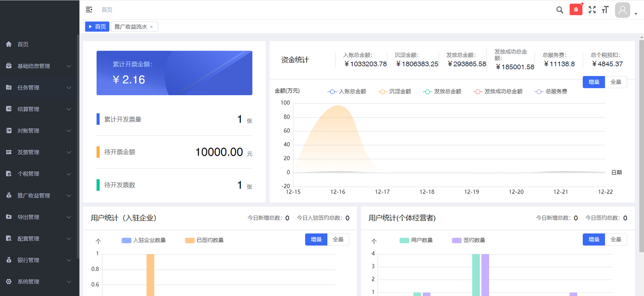This screenshot has height=296, width=644.
Task: Collapse the sidebar with the hamburger icon
Action: tap(89, 9)
